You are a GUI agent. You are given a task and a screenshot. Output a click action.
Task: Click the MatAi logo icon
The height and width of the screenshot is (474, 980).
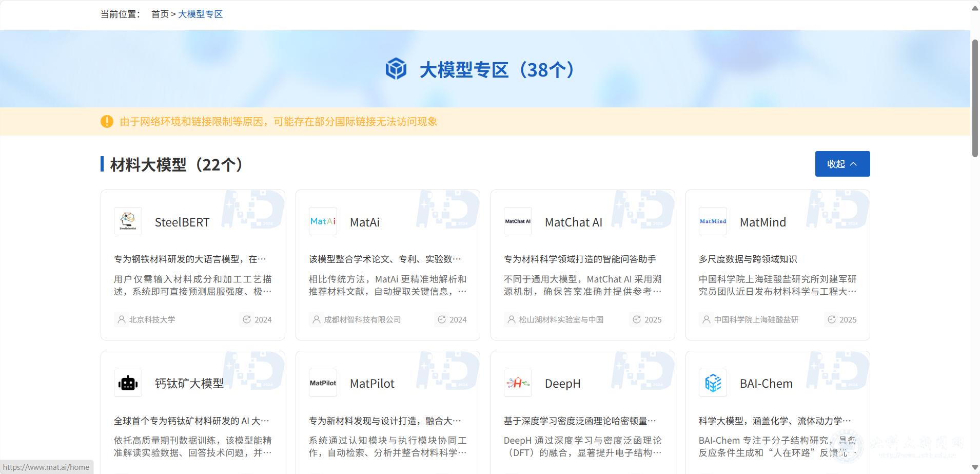323,221
